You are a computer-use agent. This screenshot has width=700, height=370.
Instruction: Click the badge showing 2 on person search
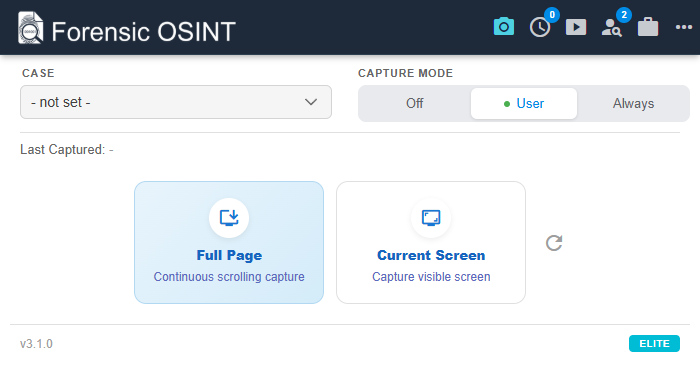tap(624, 15)
